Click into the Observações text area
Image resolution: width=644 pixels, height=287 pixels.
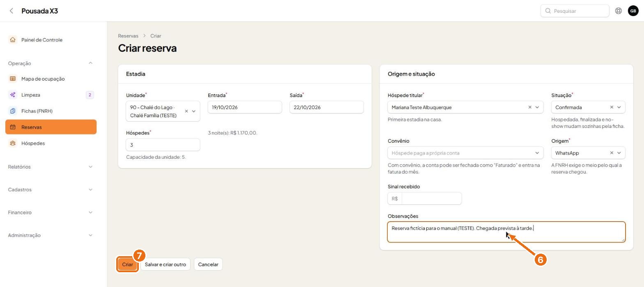tap(506, 232)
